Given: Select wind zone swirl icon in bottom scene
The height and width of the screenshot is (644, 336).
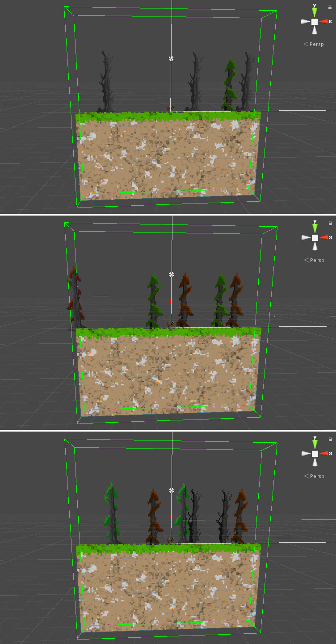Looking at the screenshot, I should [171, 490].
